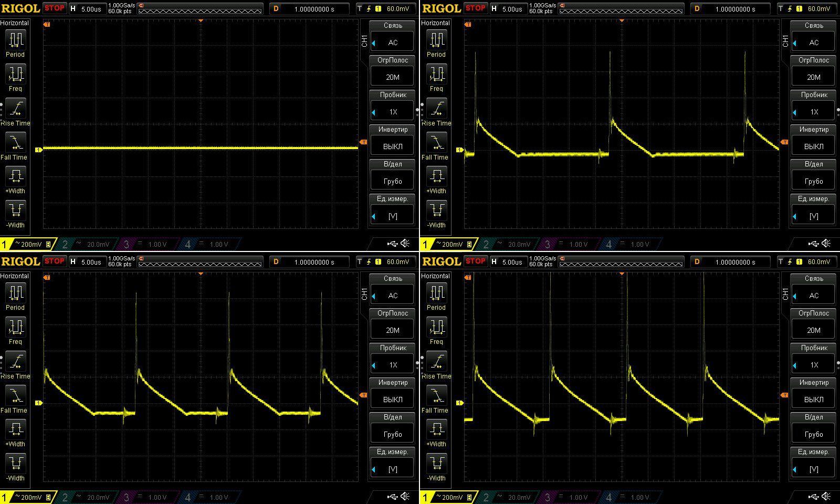Click the speaker icon in top-right panel

826,244
